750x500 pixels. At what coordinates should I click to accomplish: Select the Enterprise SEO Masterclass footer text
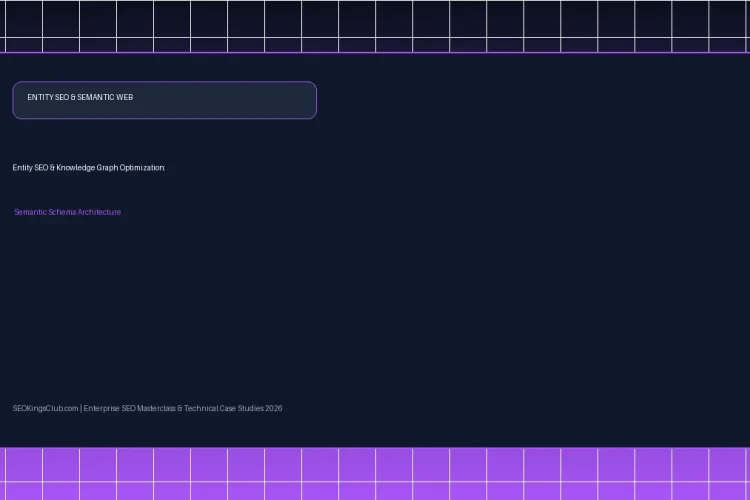(129, 408)
